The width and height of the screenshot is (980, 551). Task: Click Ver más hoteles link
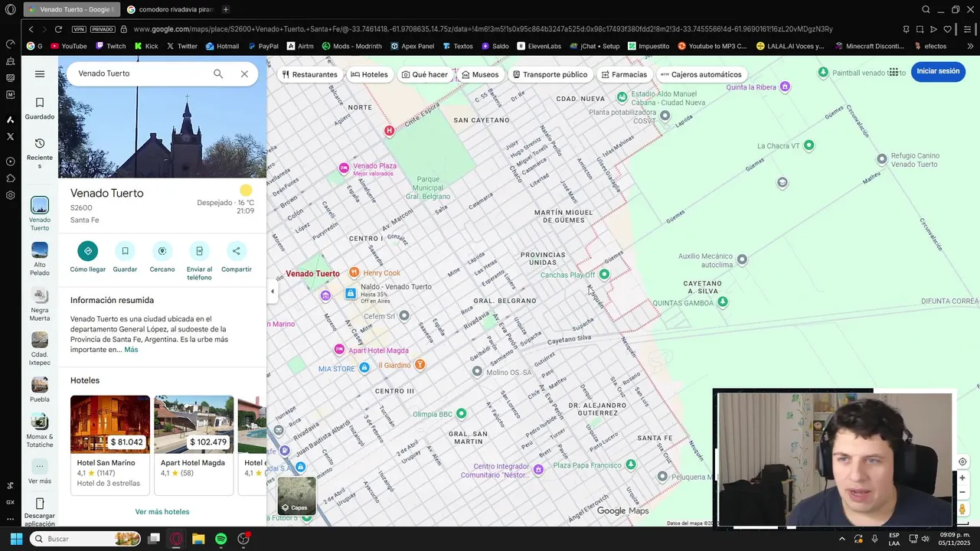162,512
